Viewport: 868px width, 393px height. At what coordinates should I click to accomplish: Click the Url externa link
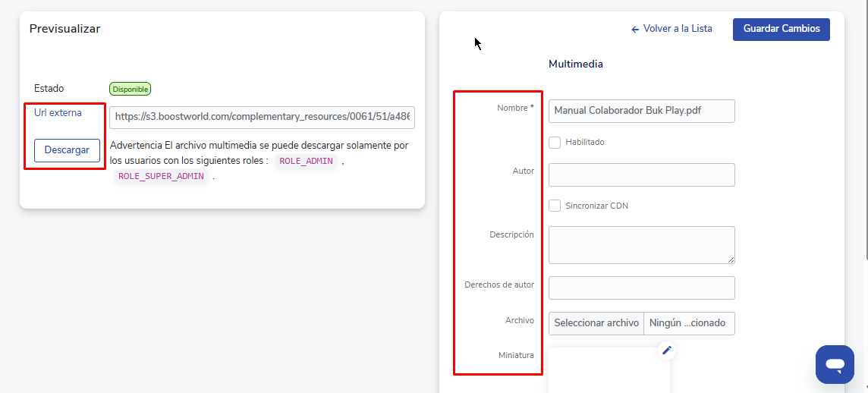58,113
